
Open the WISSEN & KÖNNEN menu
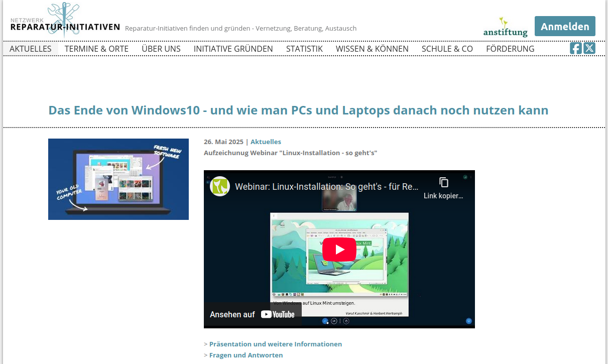point(372,49)
